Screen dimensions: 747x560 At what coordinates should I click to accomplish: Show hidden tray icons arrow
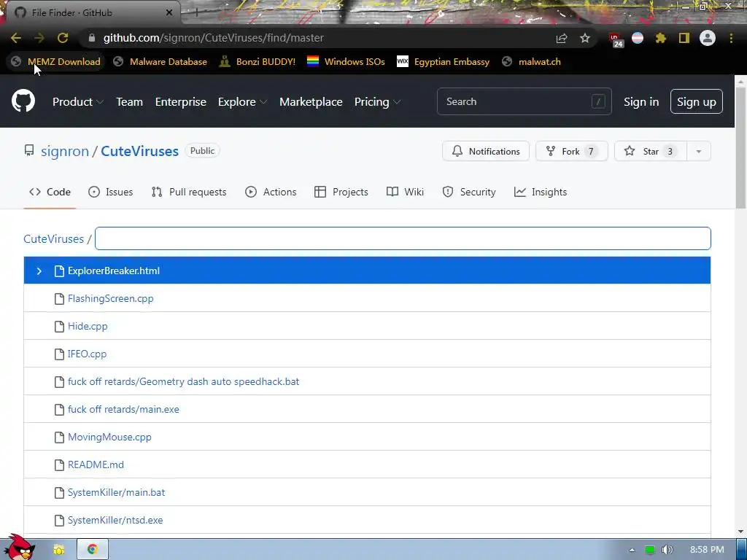[x=632, y=550]
